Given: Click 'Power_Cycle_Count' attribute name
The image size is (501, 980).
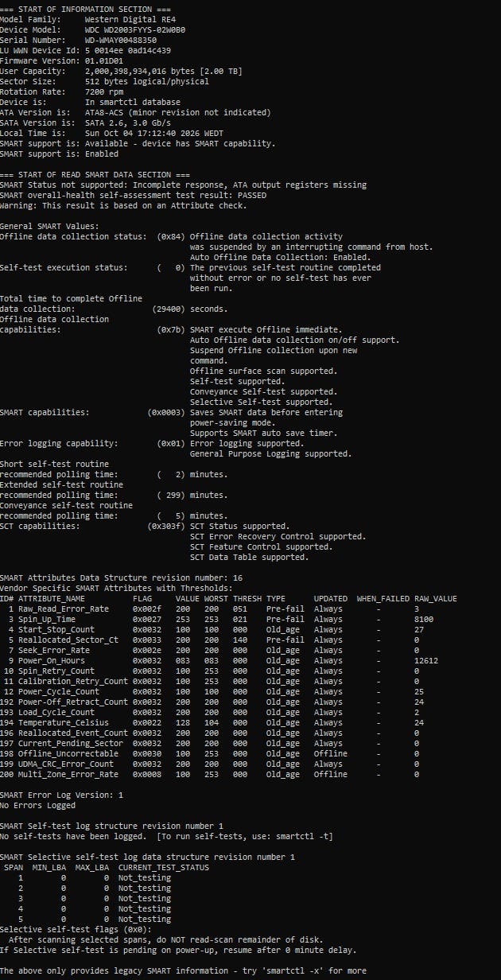Looking at the screenshot, I should (x=59, y=691).
